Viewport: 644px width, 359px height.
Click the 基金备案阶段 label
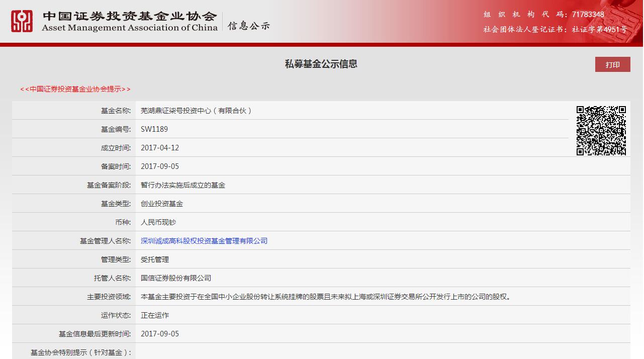point(109,185)
